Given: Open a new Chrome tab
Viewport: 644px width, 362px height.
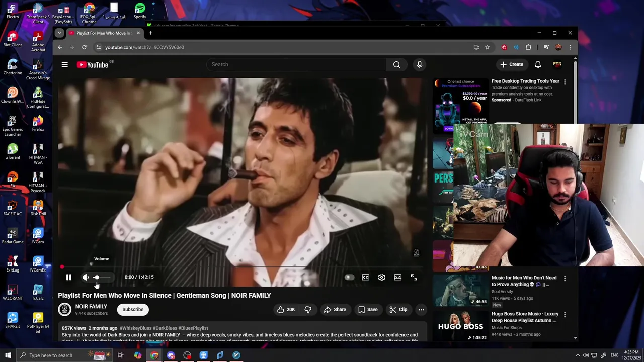Looking at the screenshot, I should click(150, 33).
